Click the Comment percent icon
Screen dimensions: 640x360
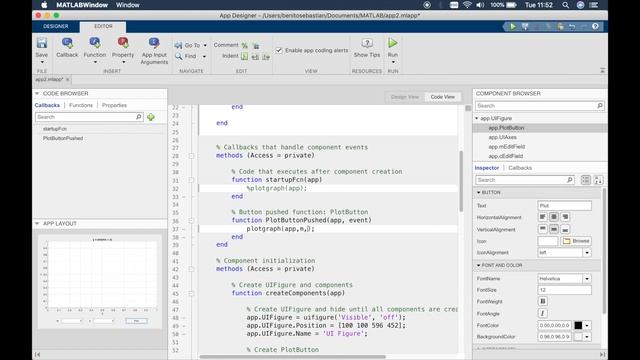point(244,45)
